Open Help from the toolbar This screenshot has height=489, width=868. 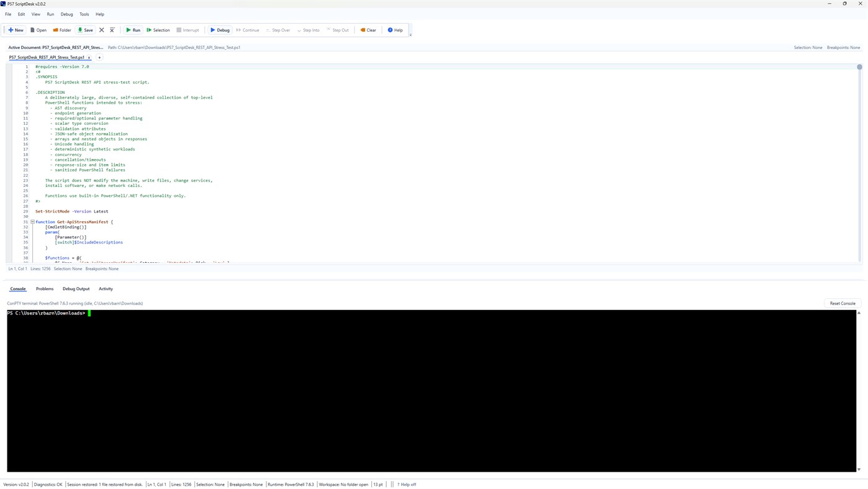[x=395, y=30]
